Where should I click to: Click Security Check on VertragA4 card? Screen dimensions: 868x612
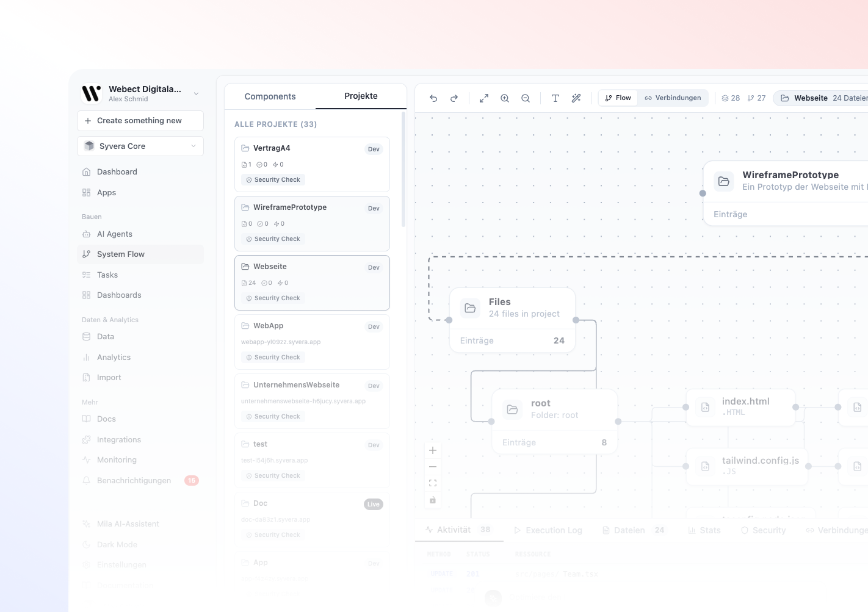273,180
